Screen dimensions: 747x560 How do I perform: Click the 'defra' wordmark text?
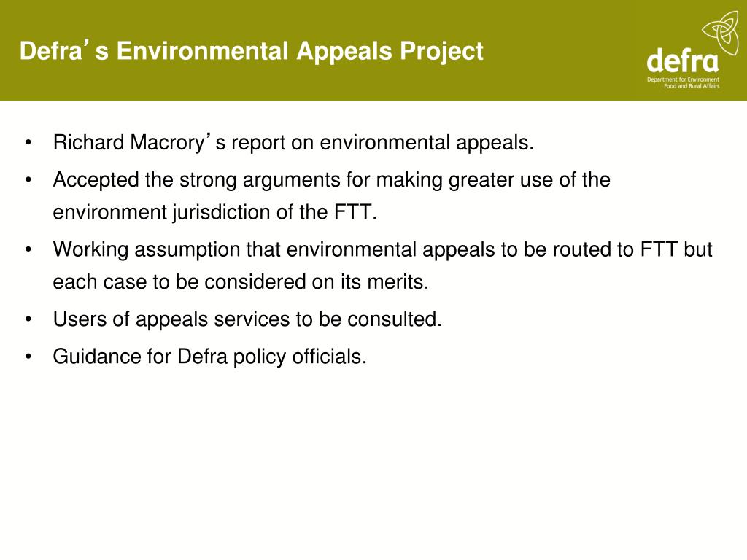tap(682, 61)
